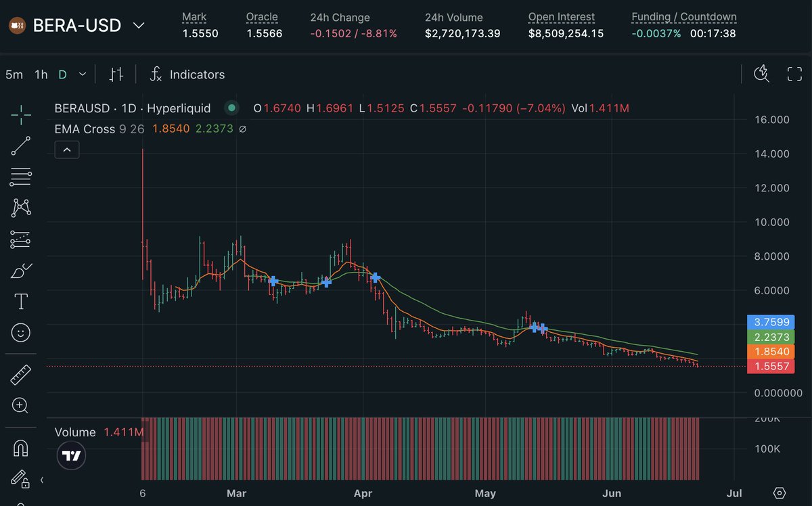Click the EMA cross marker near April

pos(375,277)
